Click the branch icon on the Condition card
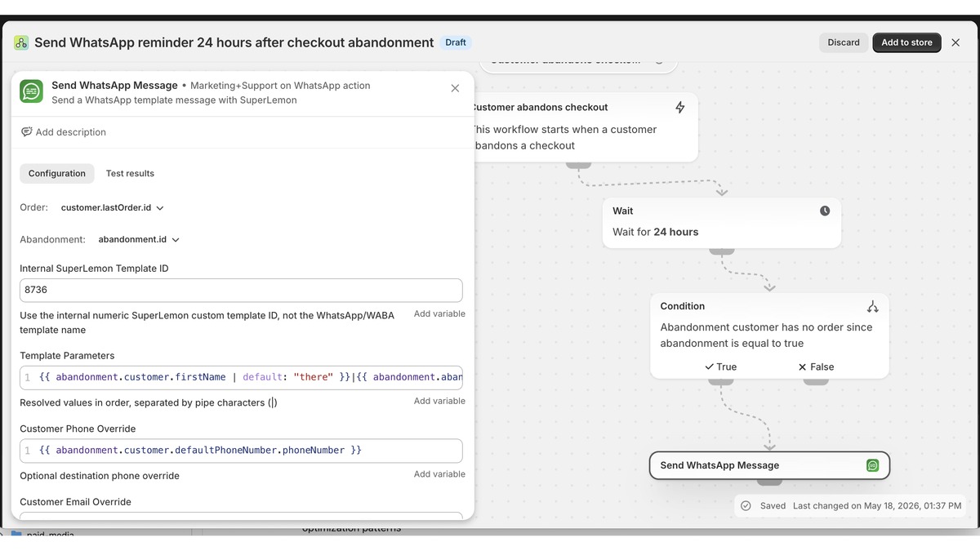The width and height of the screenshot is (980, 551). pos(872,306)
